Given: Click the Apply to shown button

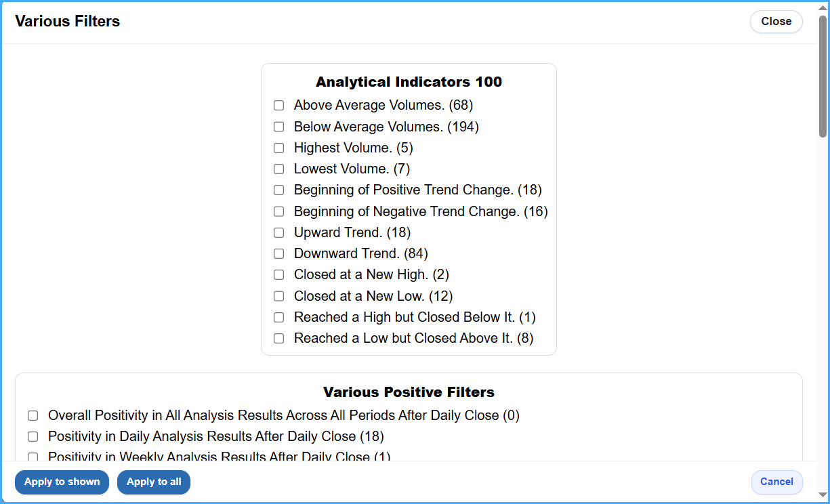Looking at the screenshot, I should pyautogui.click(x=62, y=482).
